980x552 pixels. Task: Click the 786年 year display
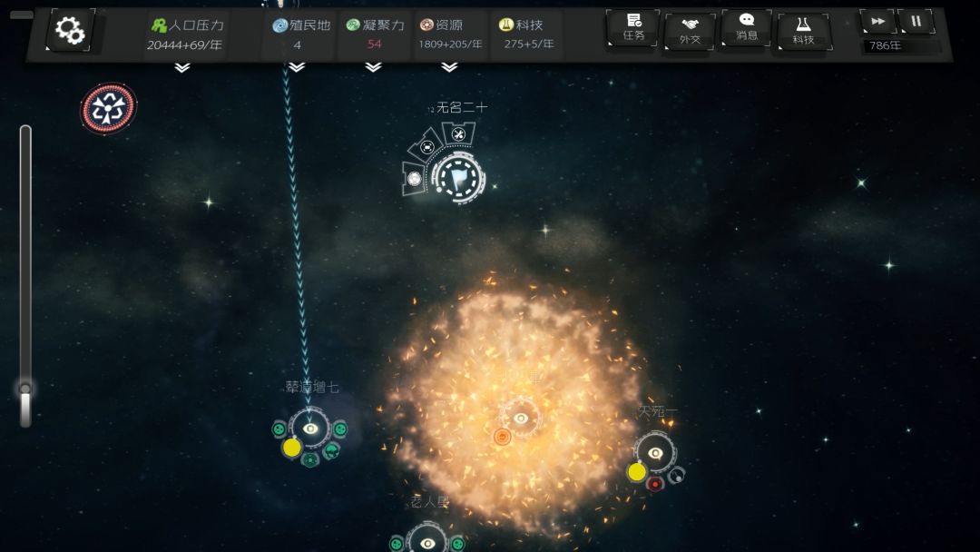tap(885, 45)
